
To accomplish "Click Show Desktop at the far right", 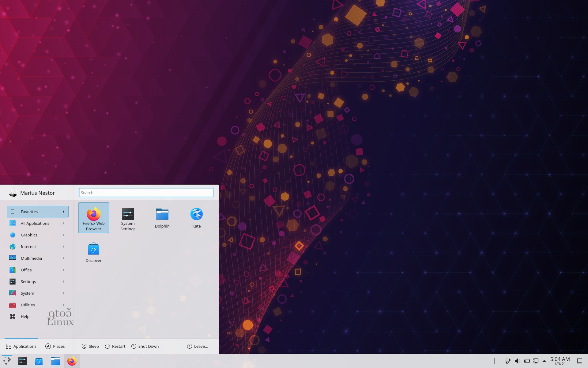I will coord(579,361).
